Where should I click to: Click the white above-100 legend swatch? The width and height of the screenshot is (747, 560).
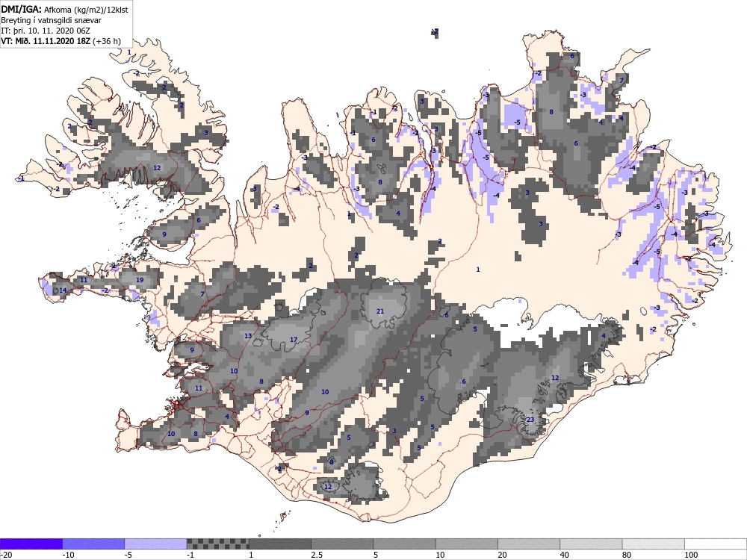point(716,544)
